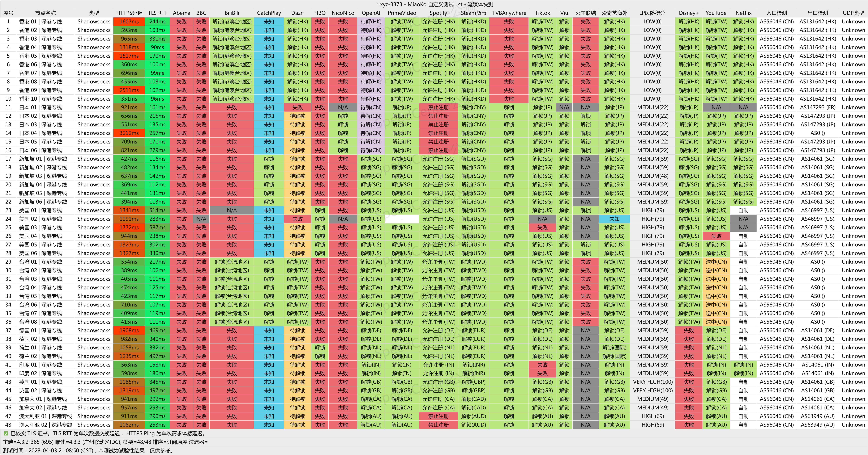Screen dimensions: 868x455
Task: Click the 序号 column header
Action: (x=8, y=13)
